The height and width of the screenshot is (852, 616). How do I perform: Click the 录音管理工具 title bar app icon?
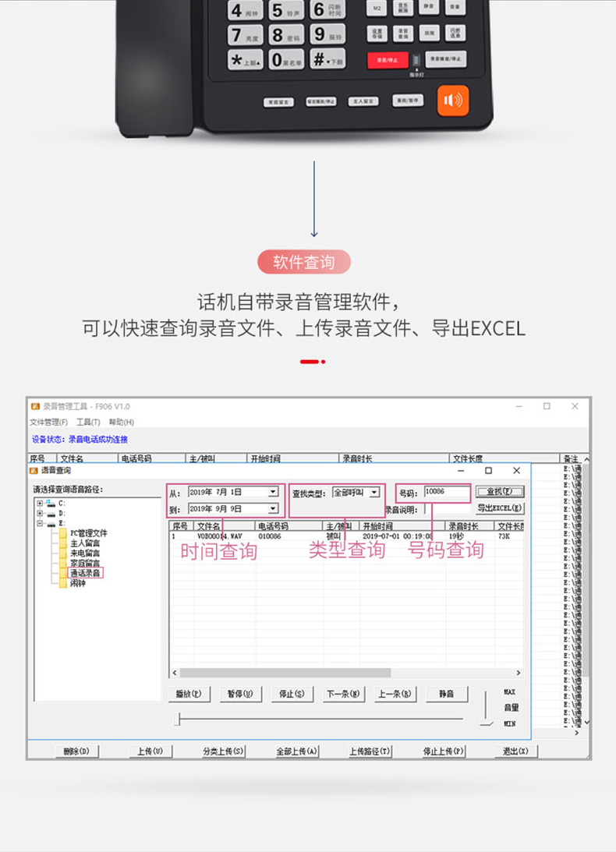[x=35, y=406]
